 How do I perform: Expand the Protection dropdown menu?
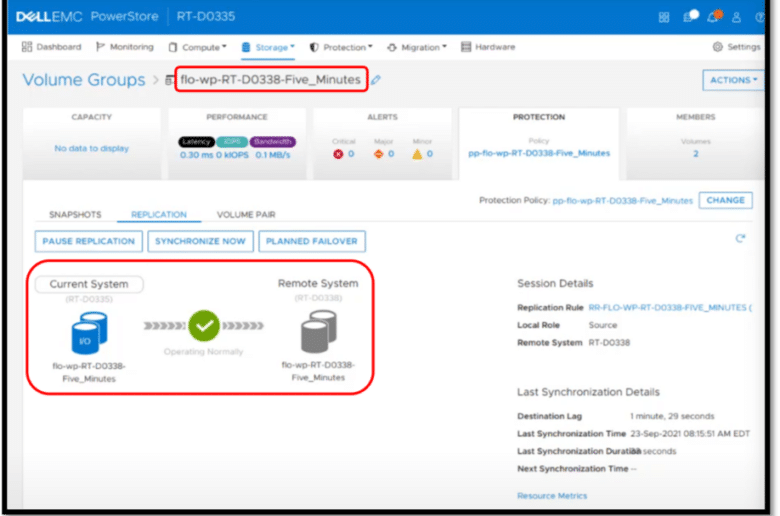[x=341, y=47]
